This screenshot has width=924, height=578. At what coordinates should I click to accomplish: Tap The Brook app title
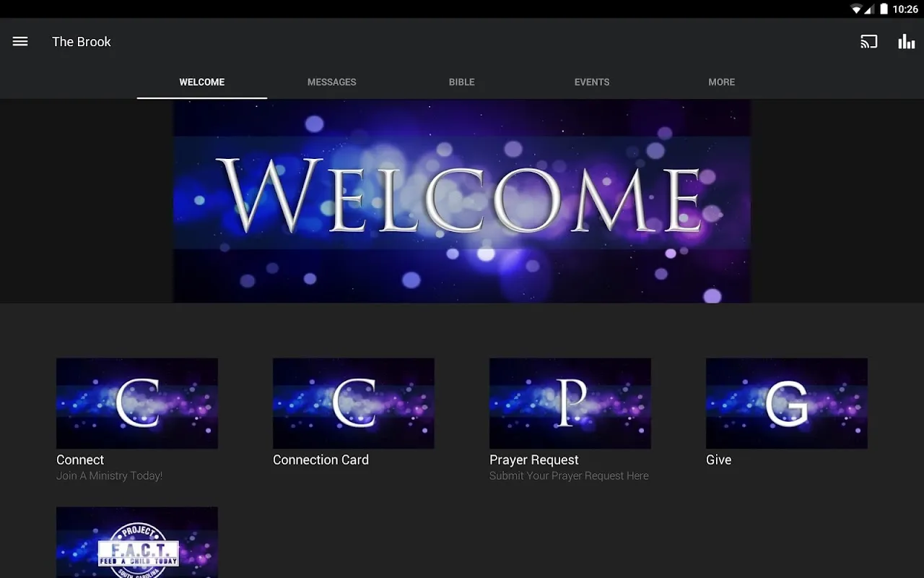coord(82,42)
